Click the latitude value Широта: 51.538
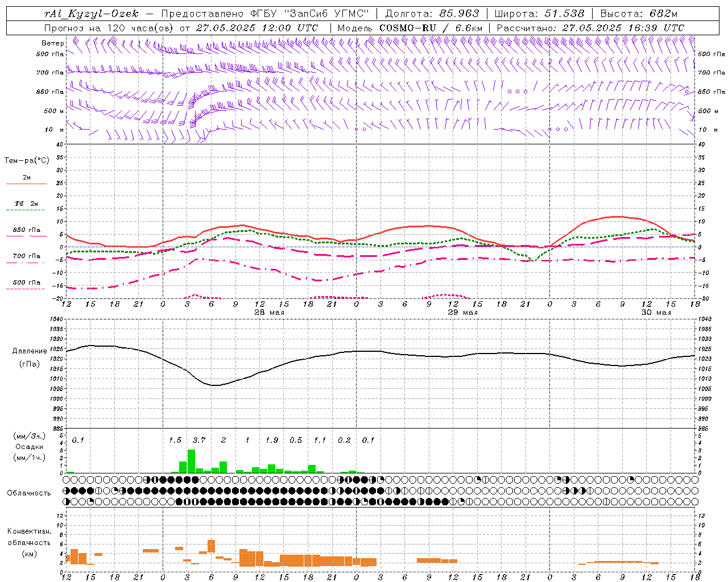The image size is (728, 582). pos(539,14)
